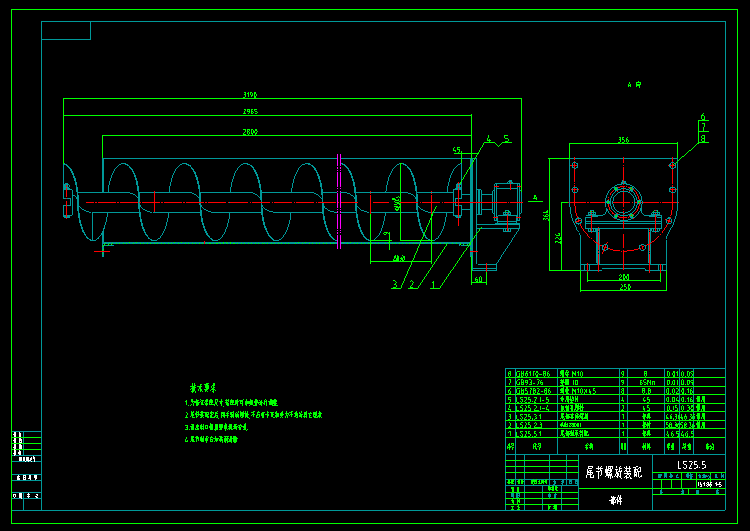Click the 2800 trough length dimension

[250, 132]
